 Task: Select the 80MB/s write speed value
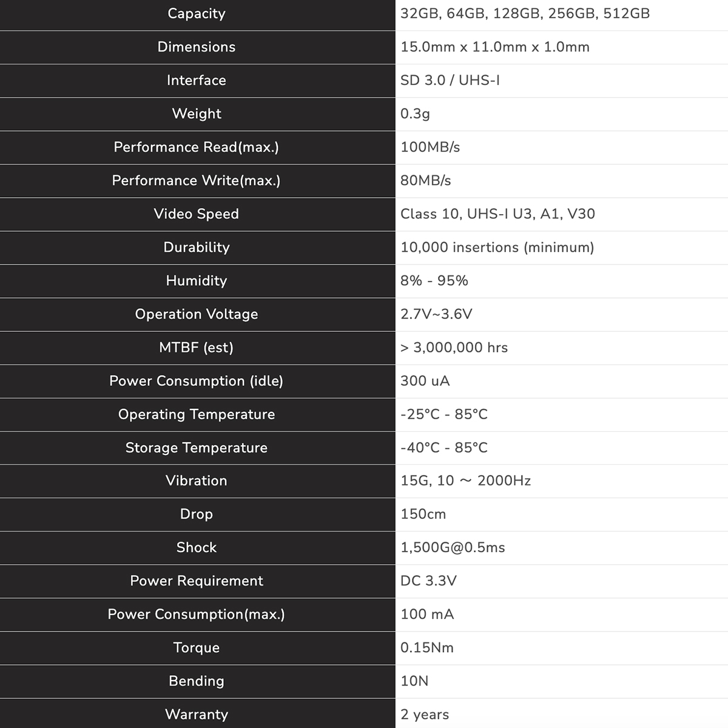tap(426, 181)
